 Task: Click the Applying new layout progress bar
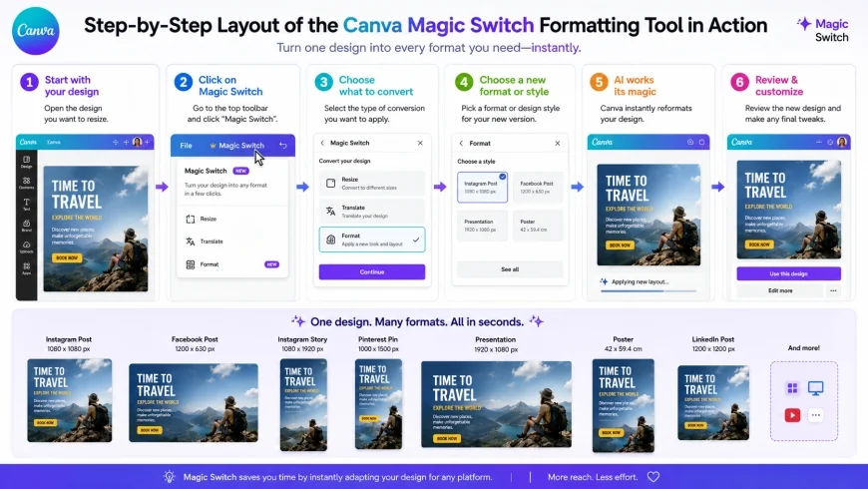[x=649, y=290]
